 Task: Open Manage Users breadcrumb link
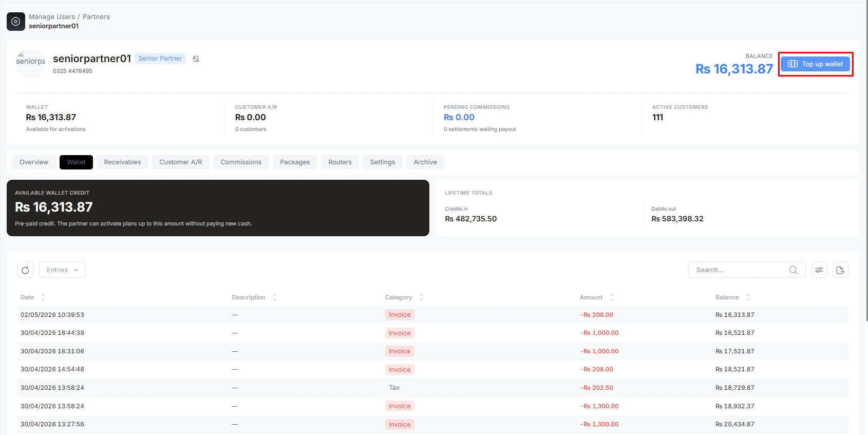(52, 17)
